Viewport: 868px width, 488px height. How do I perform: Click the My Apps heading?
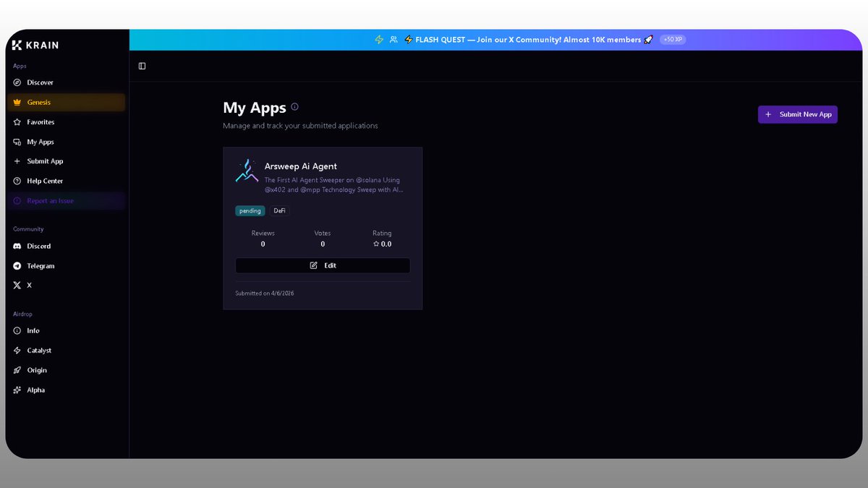255,108
